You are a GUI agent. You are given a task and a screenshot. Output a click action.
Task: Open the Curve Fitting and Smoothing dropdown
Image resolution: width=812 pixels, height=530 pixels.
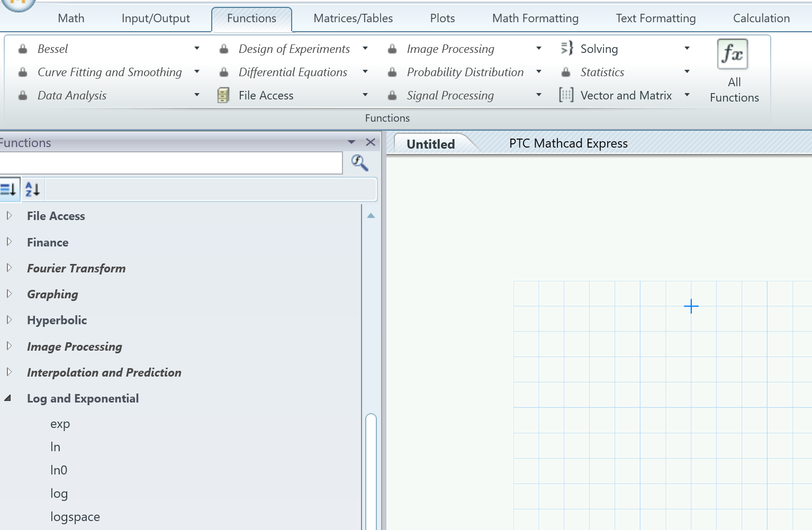pyautogui.click(x=197, y=71)
